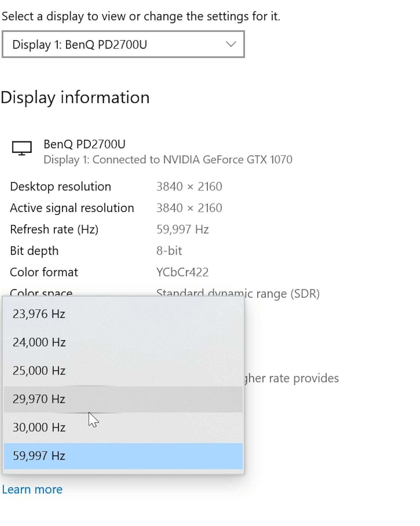Click the Display information heading

point(75,98)
